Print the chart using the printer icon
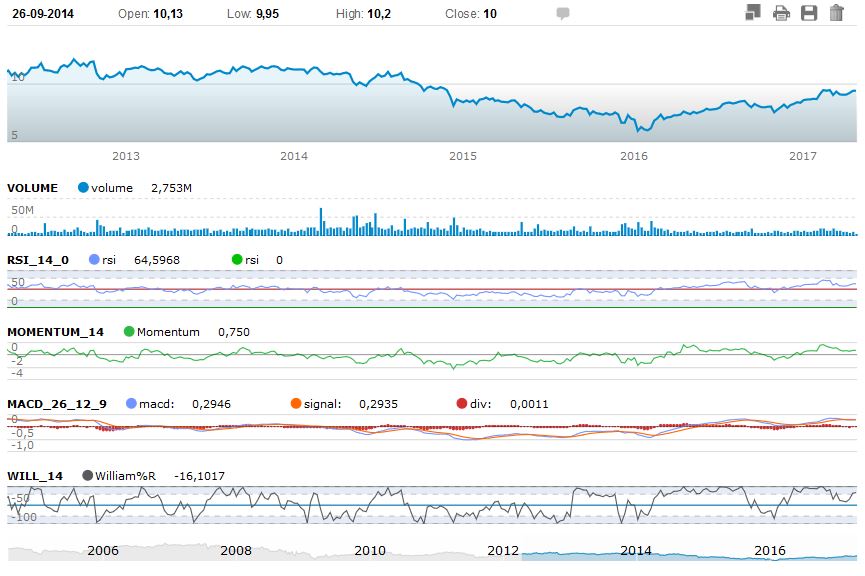 point(781,13)
